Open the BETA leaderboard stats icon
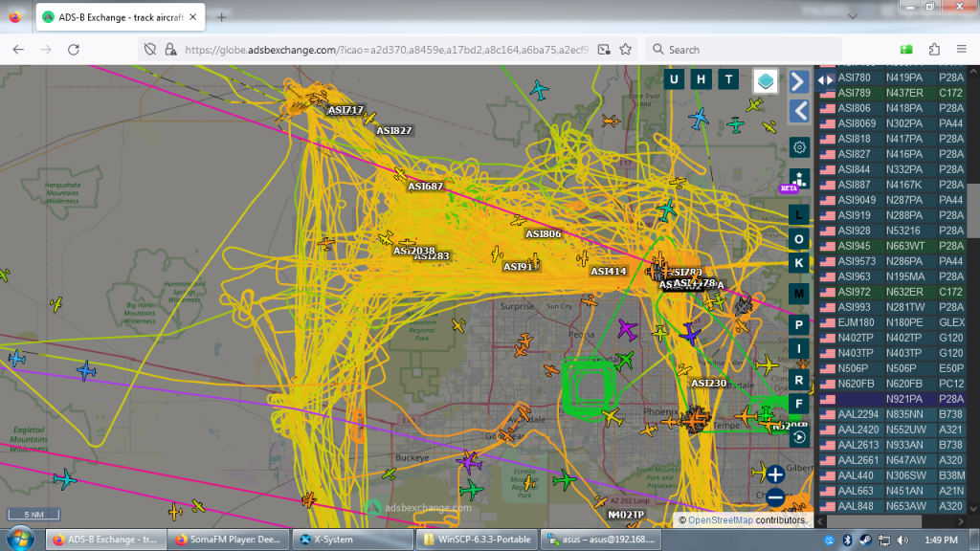This screenshot has height=551, width=980. 798,179
